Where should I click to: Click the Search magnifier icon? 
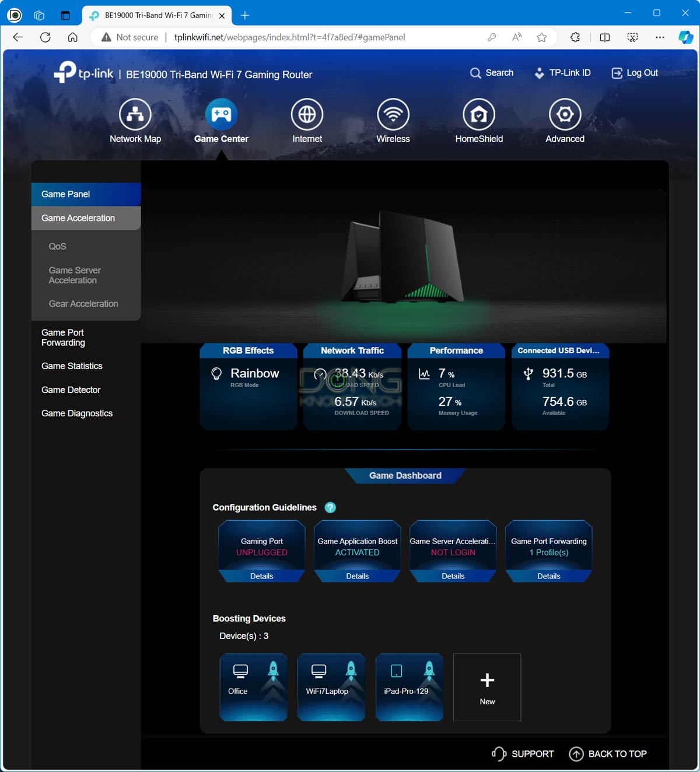pyautogui.click(x=475, y=73)
